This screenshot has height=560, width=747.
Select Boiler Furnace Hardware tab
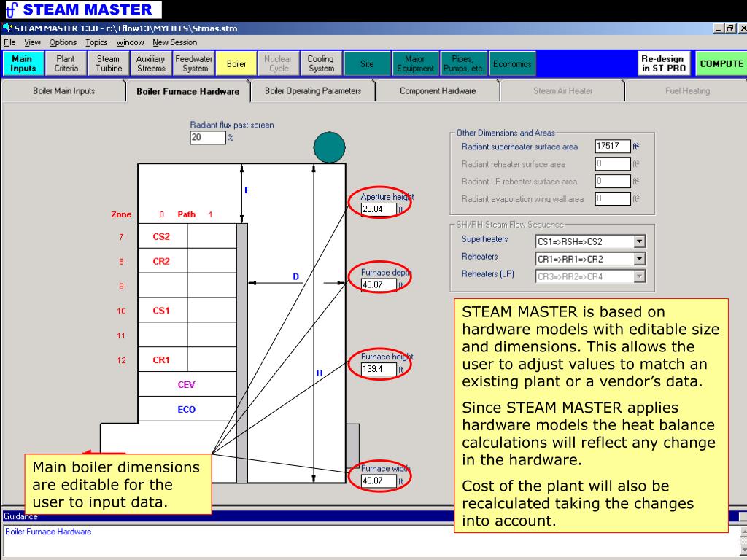pos(188,91)
